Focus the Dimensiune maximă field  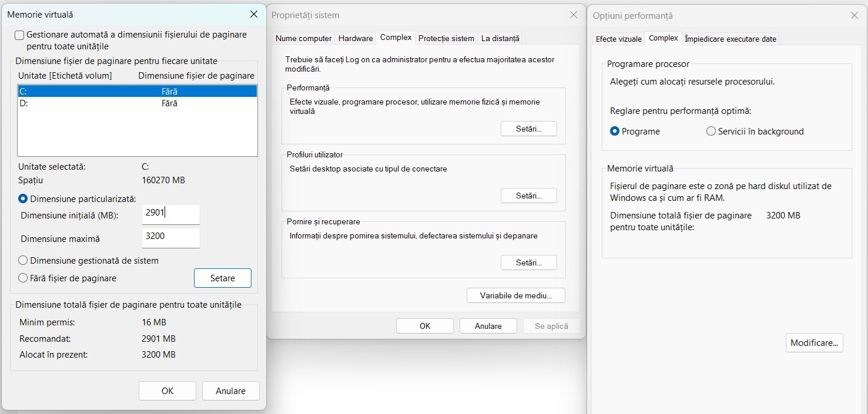pyautogui.click(x=171, y=238)
